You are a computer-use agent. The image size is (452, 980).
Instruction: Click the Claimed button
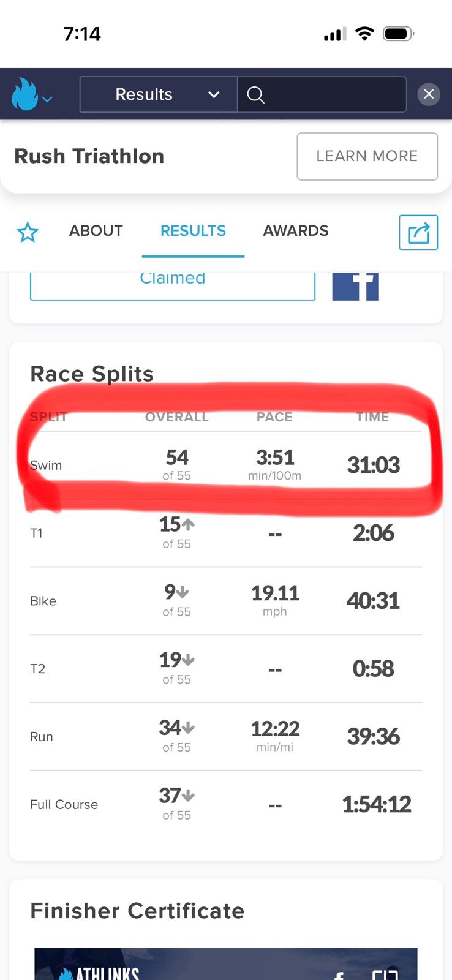click(x=172, y=283)
